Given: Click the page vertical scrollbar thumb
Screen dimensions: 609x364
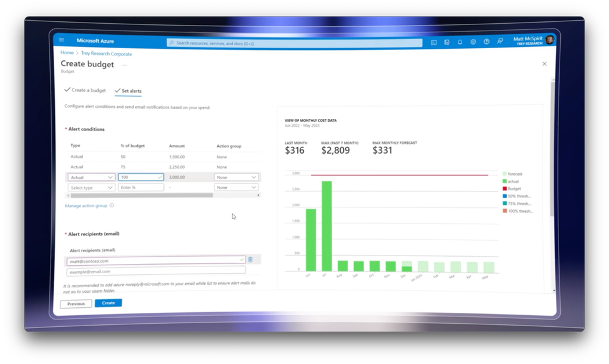Looking at the screenshot, I should (552, 149).
